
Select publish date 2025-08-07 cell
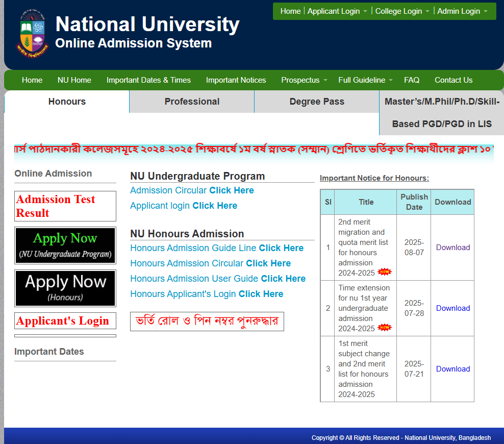point(414,248)
